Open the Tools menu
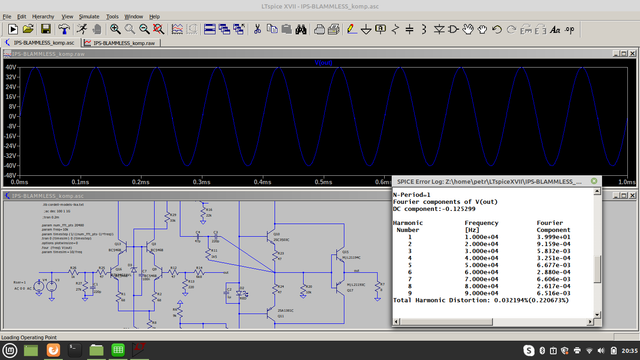 pos(112,16)
